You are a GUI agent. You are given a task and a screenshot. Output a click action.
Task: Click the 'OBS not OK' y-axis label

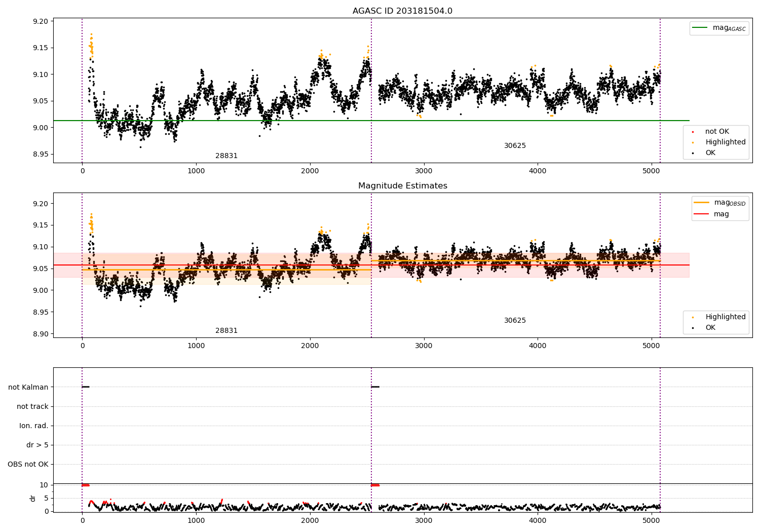[28, 464]
